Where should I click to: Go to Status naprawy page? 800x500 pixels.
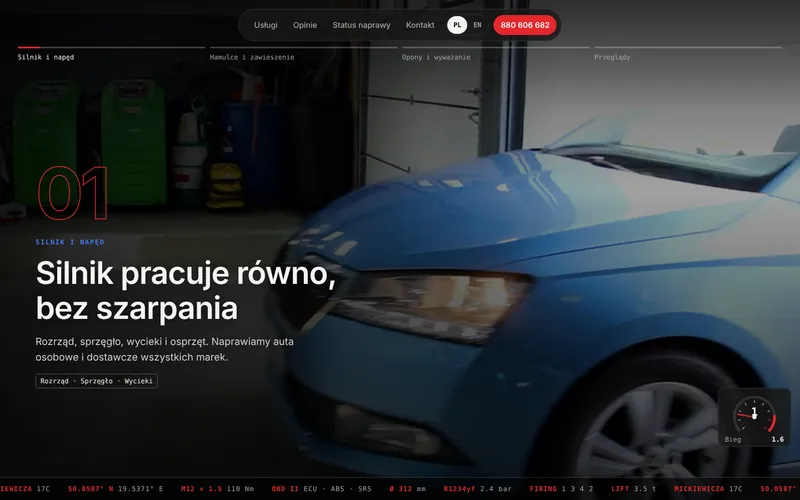click(x=361, y=25)
